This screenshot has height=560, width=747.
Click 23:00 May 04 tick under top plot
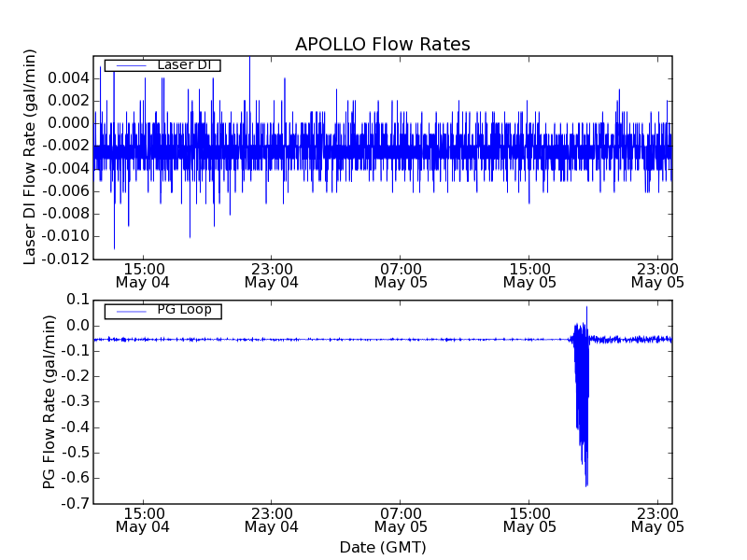pos(271,273)
